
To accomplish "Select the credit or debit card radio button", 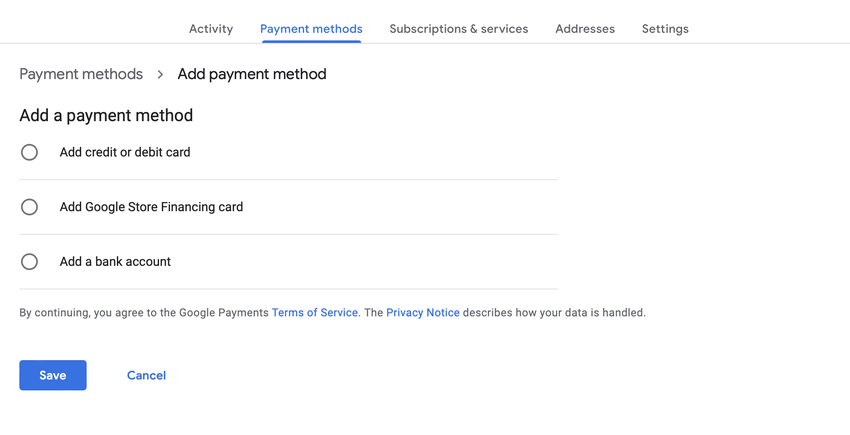I will click(x=30, y=152).
